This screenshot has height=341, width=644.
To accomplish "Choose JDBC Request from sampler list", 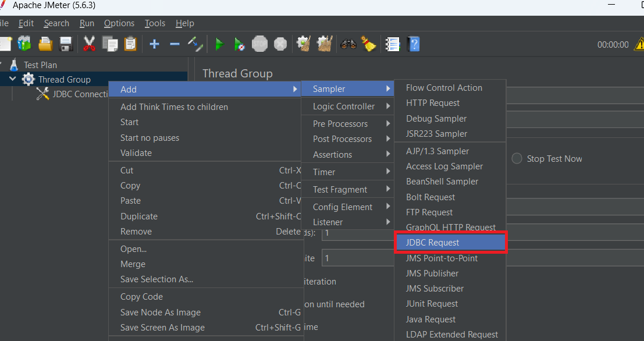I will click(x=450, y=243).
